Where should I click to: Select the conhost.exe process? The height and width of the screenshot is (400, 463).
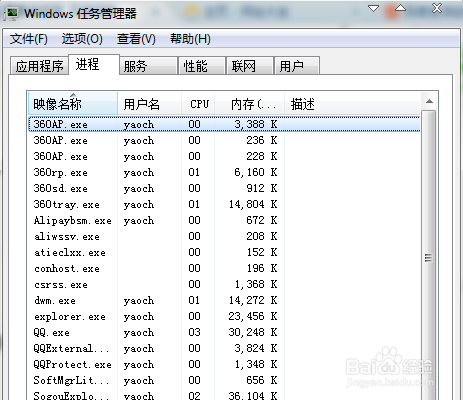[224, 268]
